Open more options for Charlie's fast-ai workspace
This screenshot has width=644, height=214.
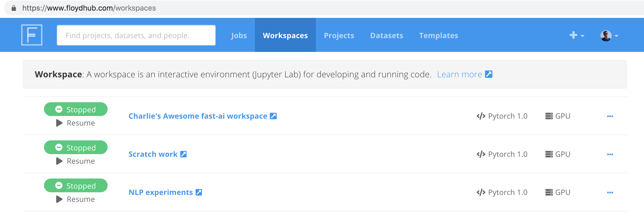(x=610, y=116)
